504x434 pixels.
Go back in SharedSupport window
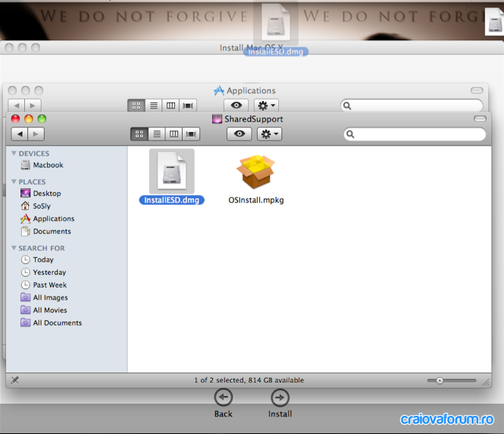pos(20,134)
